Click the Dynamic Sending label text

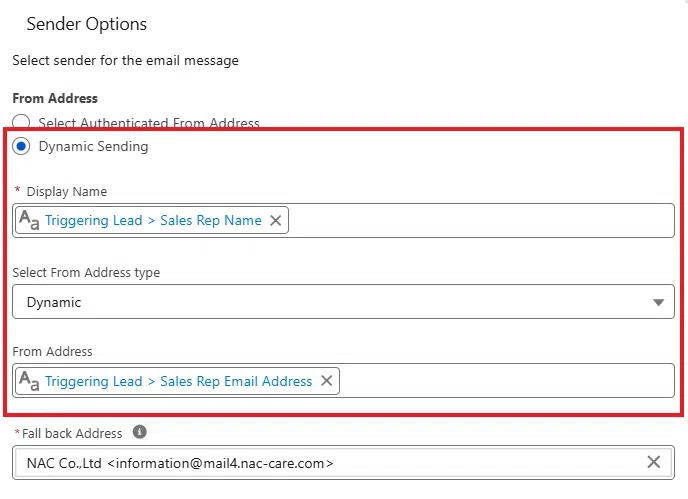[93, 147]
